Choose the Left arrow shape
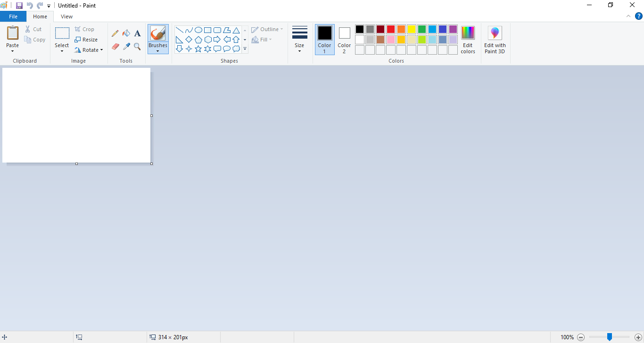The image size is (644, 343). coord(227,40)
